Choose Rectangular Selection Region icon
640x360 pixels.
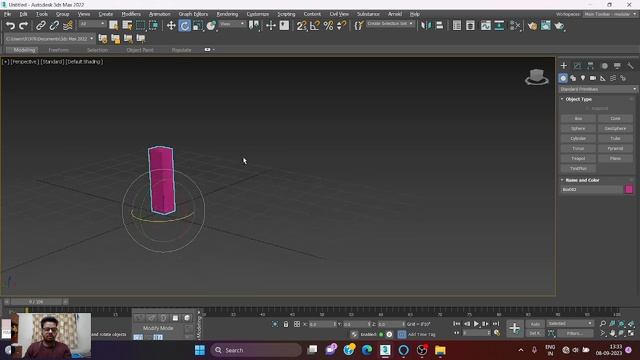pos(140,26)
